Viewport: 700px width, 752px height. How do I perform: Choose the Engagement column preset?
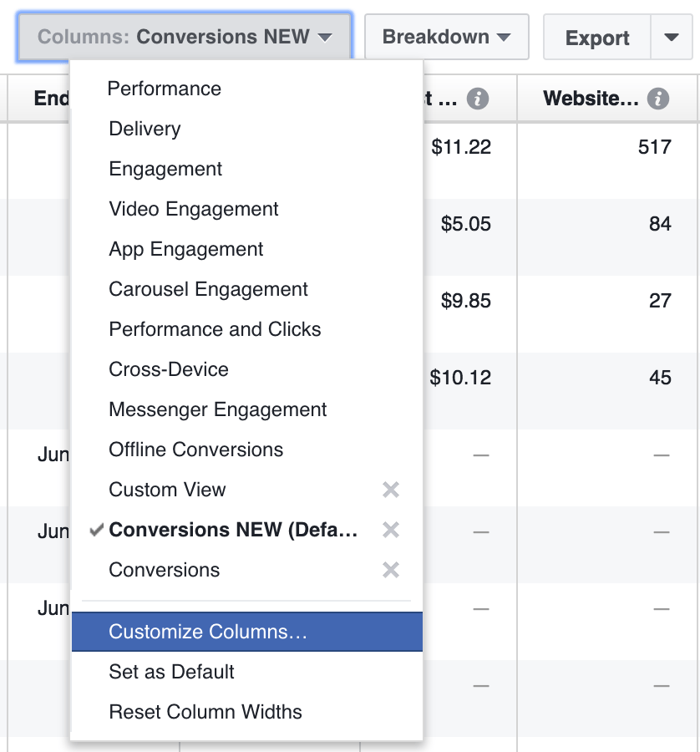pyautogui.click(x=247, y=169)
